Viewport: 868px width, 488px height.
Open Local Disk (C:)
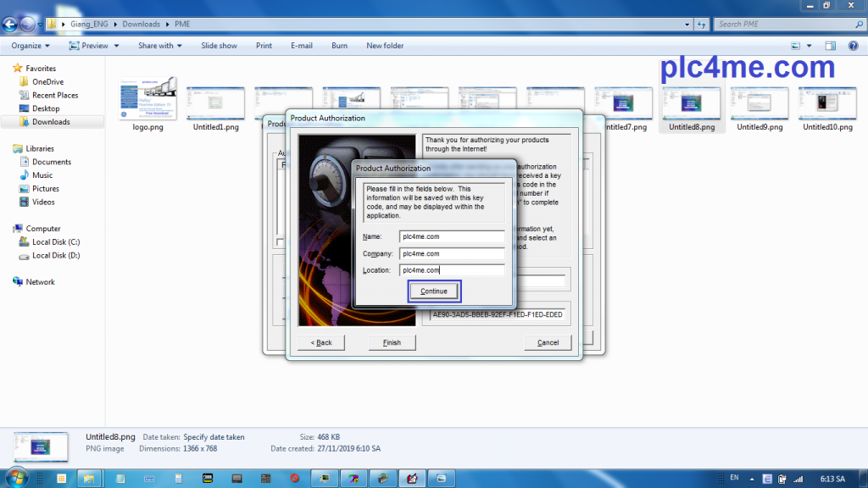(56, 241)
